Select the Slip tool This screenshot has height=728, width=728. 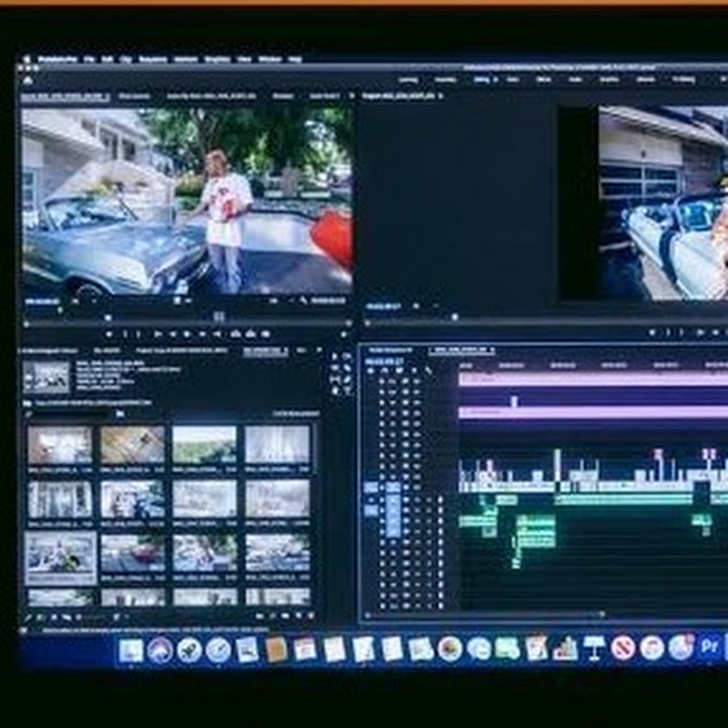click(x=334, y=379)
